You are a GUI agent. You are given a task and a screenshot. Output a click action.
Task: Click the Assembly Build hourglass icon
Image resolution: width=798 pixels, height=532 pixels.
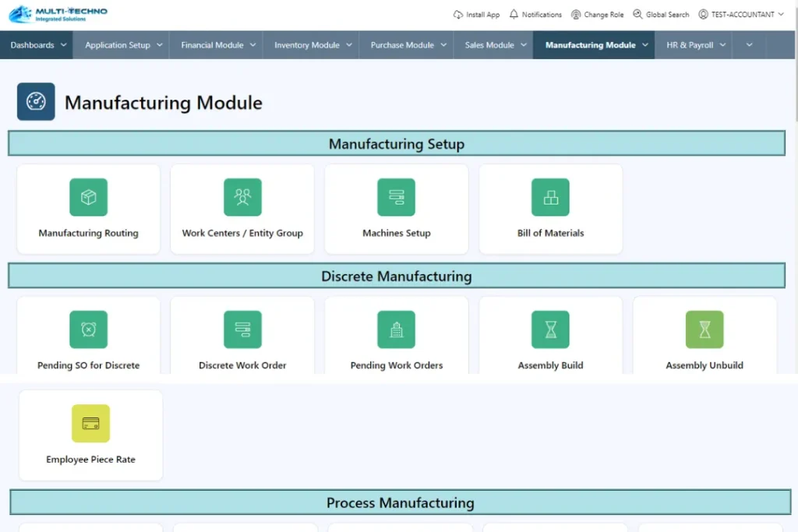(550, 329)
